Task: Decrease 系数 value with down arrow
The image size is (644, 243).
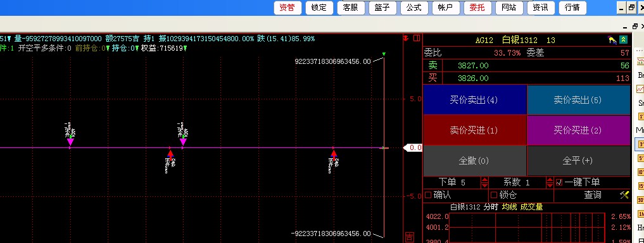Action: point(550,185)
